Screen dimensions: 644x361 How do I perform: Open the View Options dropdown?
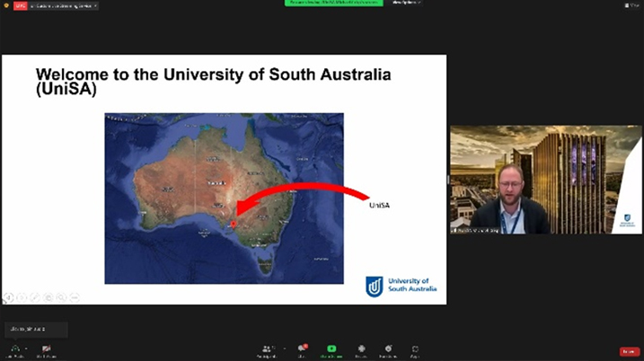(x=406, y=3)
